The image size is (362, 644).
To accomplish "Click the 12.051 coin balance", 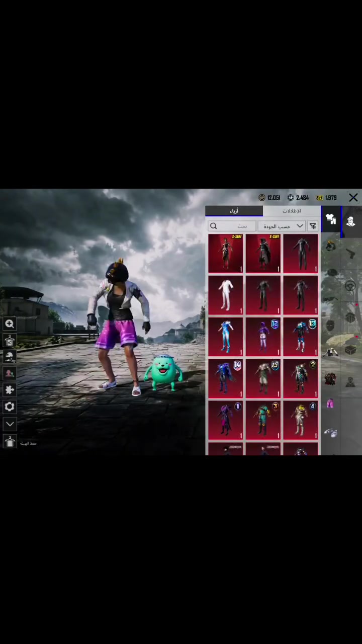I will (269, 198).
